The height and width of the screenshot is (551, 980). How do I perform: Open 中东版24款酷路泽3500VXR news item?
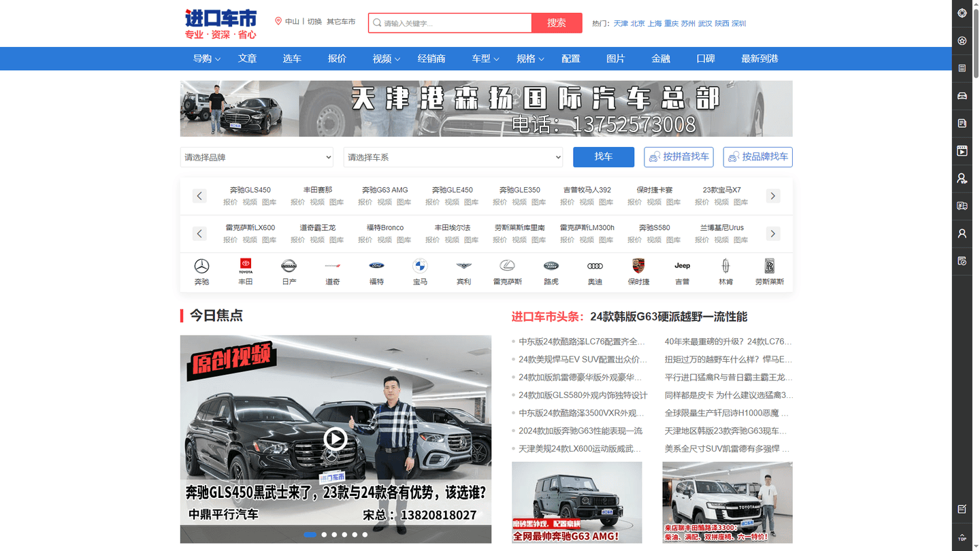[x=581, y=413]
